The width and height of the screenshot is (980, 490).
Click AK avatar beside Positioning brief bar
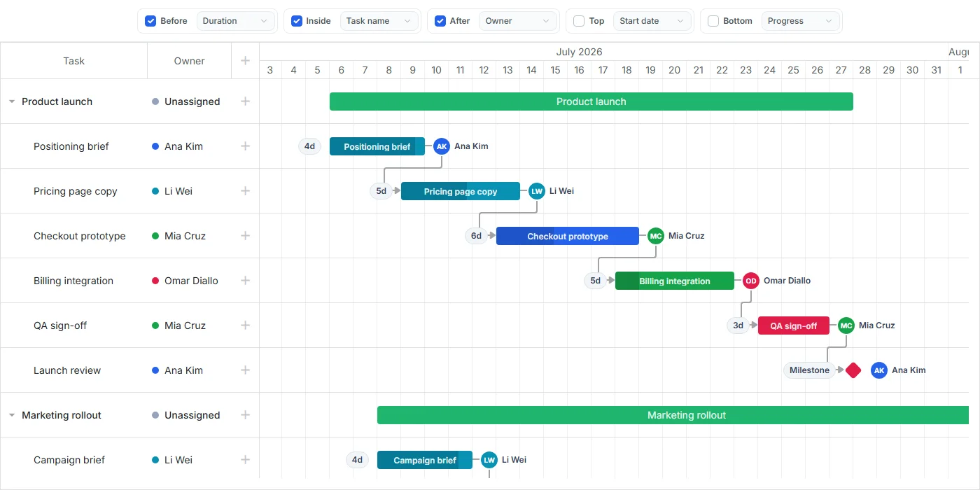pos(441,146)
